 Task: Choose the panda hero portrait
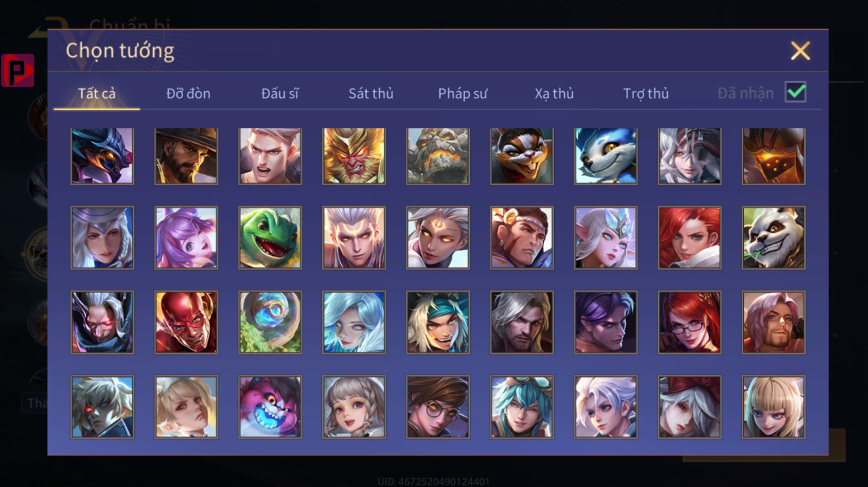click(x=773, y=238)
